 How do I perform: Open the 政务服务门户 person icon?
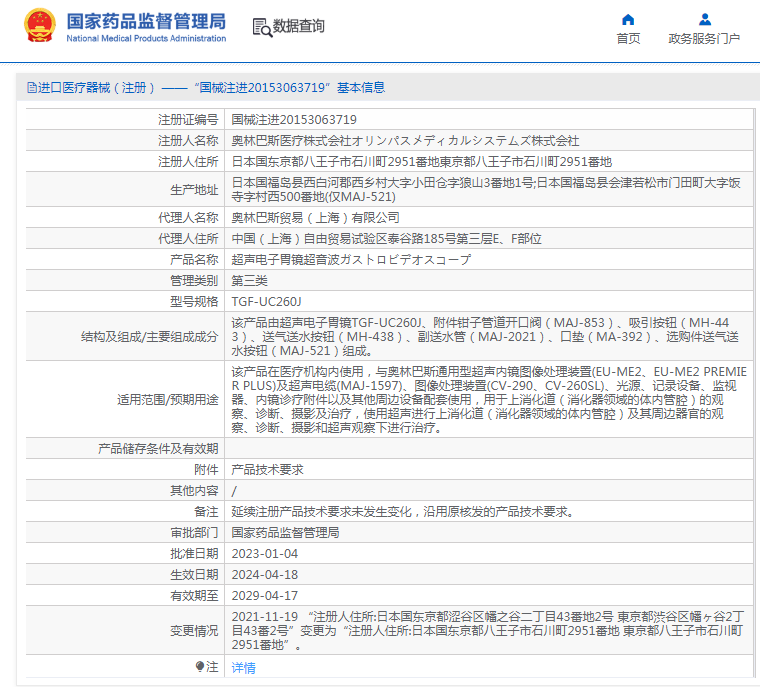[705, 19]
